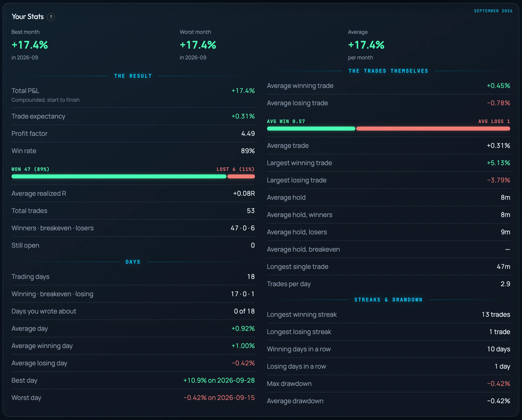Click the Average realized R value +0.08R
Screen dimensions: 522x420
tap(244, 193)
